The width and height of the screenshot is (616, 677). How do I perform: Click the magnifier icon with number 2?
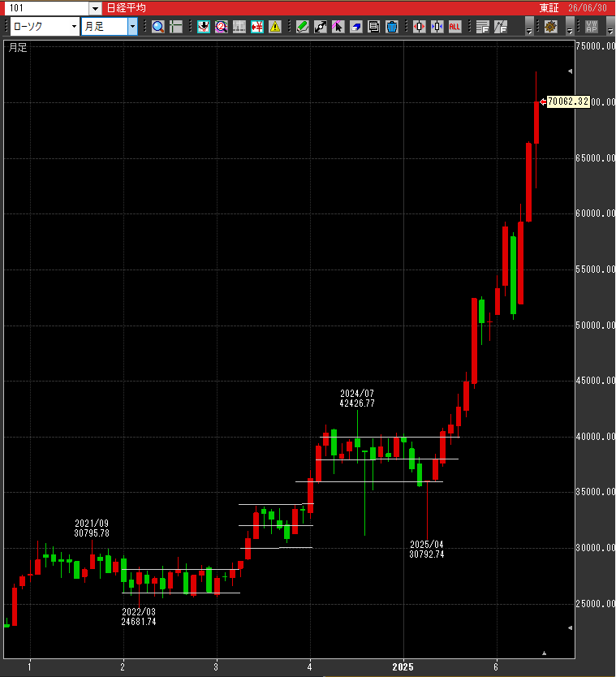pyautogui.click(x=222, y=27)
